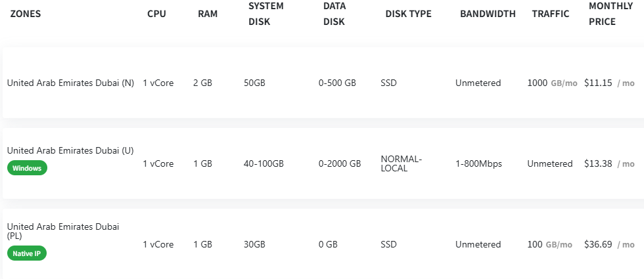Viewport: 644px width, 279px height.
Task: Click the CPU column header
Action: coord(157,14)
